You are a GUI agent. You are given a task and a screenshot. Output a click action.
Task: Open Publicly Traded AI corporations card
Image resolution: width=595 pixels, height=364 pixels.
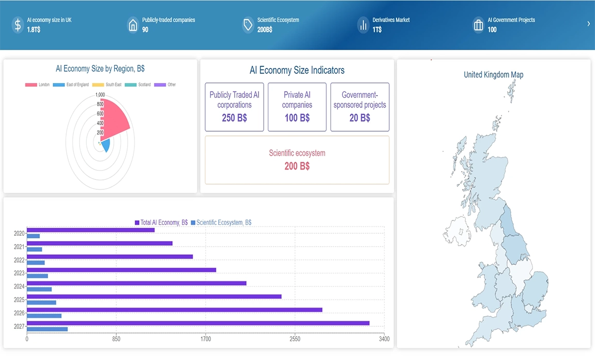point(234,107)
